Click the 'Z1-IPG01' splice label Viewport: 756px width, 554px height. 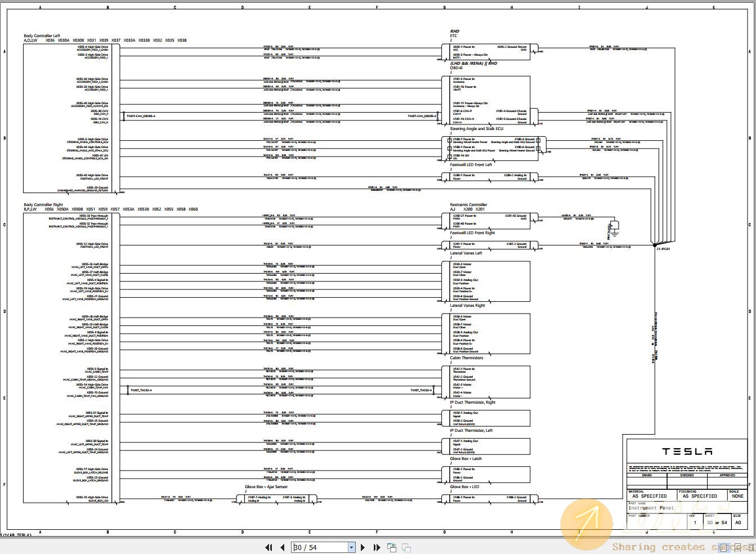click(663, 248)
